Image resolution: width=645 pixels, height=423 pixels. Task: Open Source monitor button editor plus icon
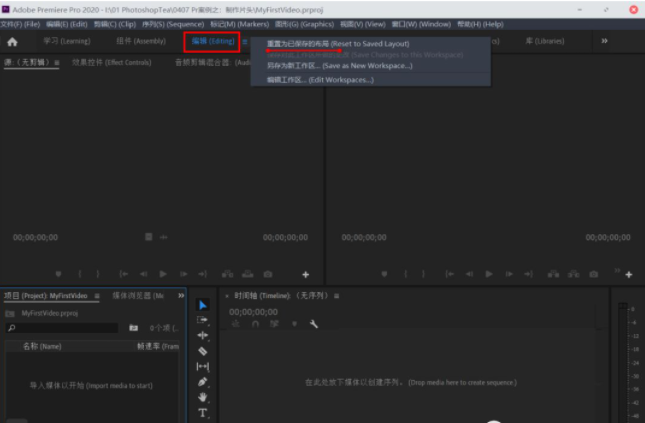point(306,274)
